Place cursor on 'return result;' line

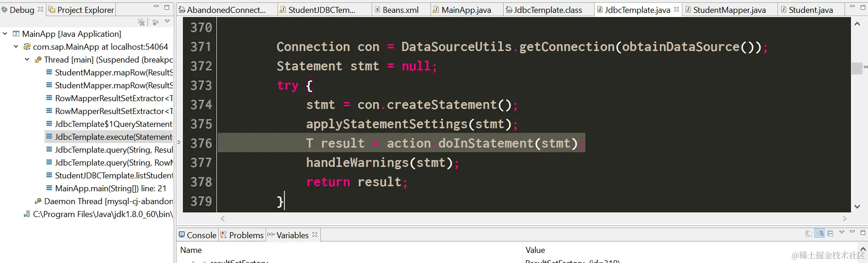click(x=357, y=182)
